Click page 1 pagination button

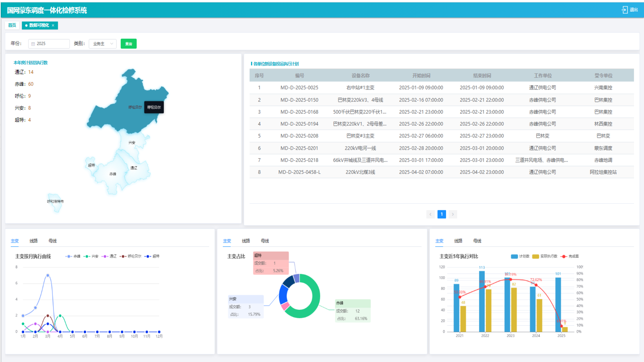tap(441, 214)
